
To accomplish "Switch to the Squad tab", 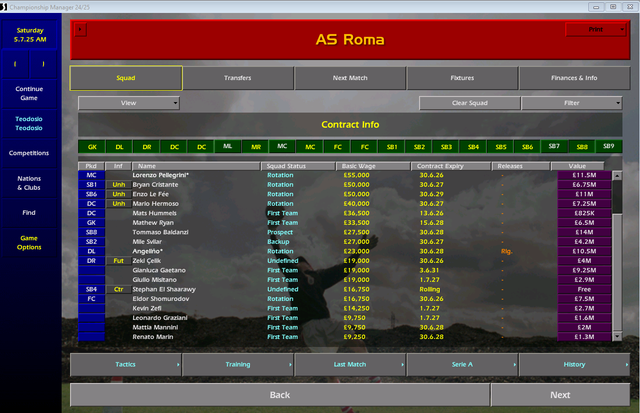I will (x=126, y=78).
